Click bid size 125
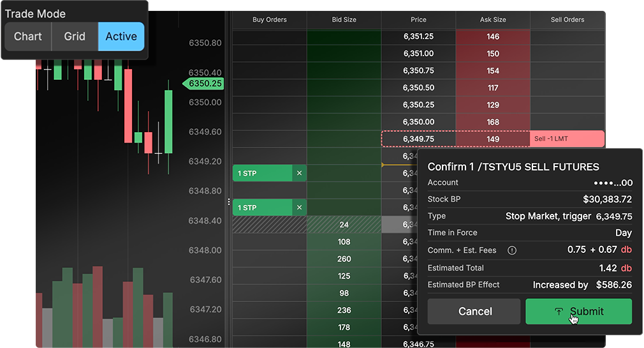Screen dimensions: 644x348 coord(344,276)
